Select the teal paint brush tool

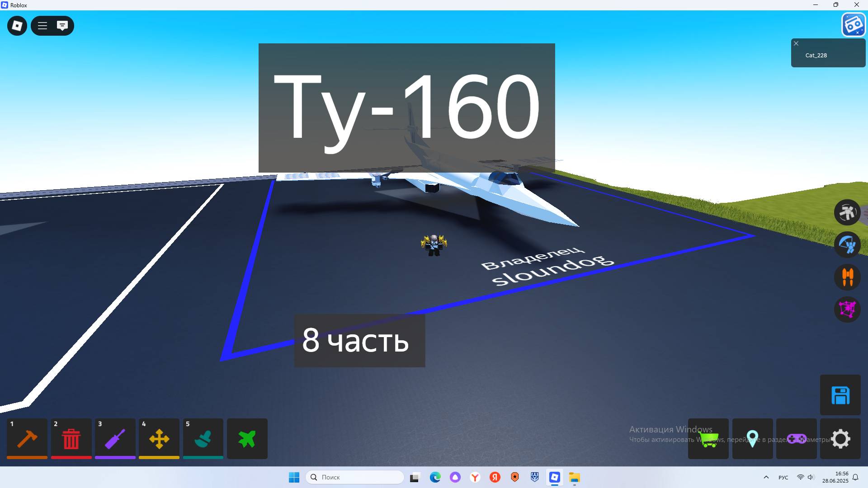(x=203, y=438)
